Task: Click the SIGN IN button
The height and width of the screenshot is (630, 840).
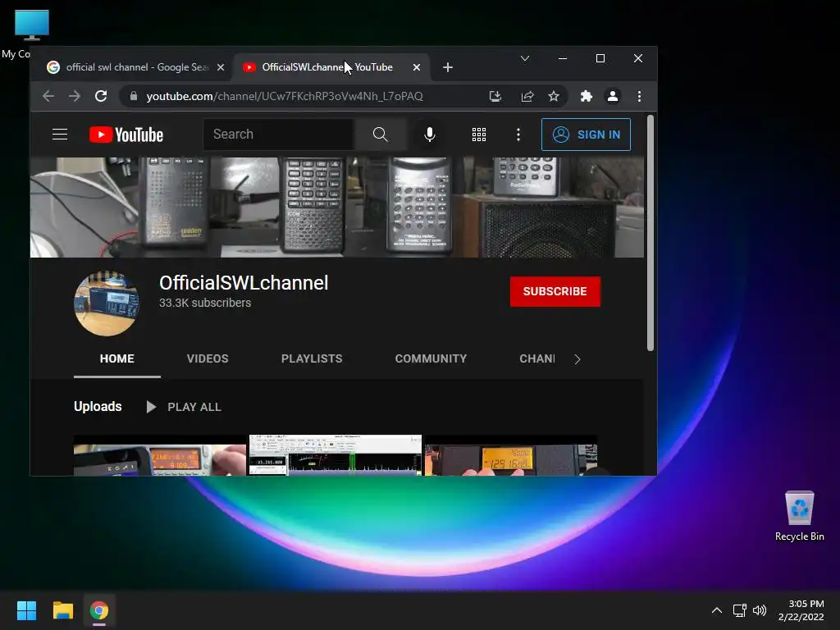Action: pyautogui.click(x=586, y=135)
